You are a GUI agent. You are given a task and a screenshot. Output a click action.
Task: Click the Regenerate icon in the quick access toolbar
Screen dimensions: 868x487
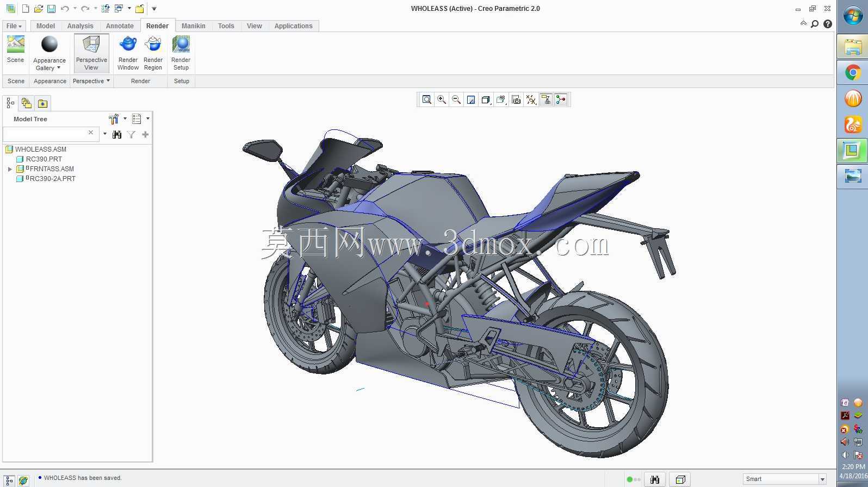106,9
